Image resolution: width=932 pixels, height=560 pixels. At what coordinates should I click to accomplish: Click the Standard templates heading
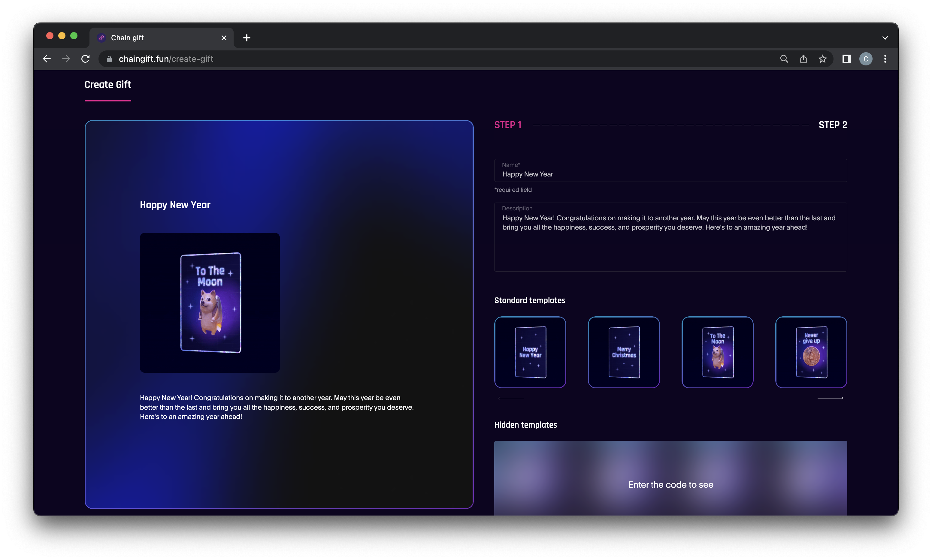(x=530, y=300)
